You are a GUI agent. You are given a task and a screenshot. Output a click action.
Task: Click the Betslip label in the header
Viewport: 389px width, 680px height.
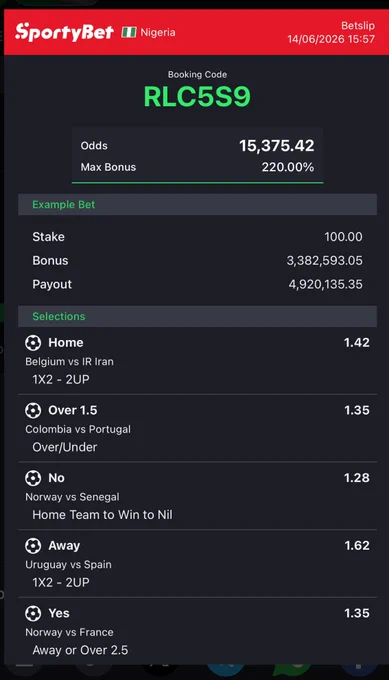[x=358, y=26]
